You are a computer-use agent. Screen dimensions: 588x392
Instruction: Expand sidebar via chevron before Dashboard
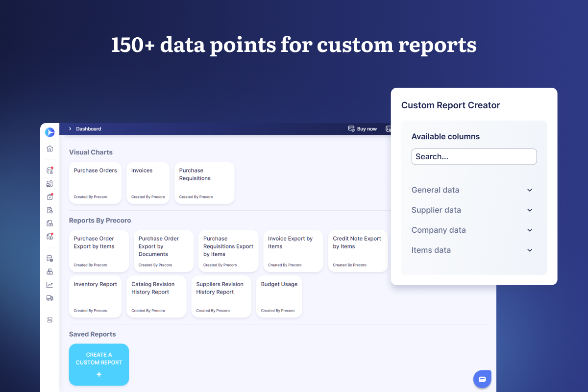coord(70,129)
